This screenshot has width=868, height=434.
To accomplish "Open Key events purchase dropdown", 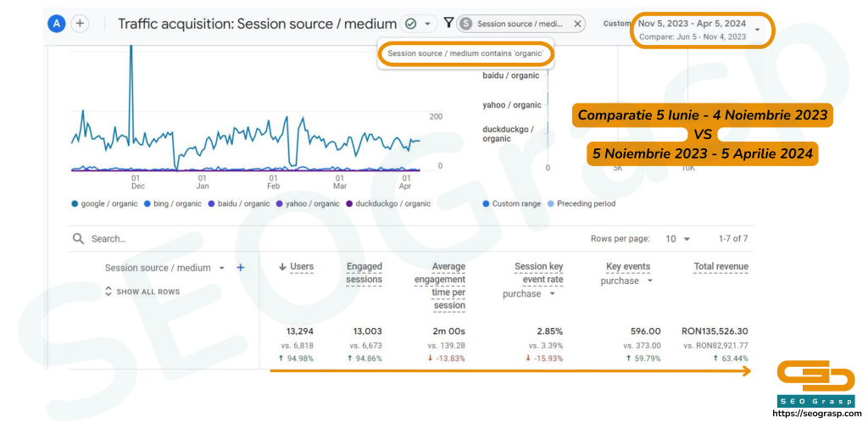I will click(x=650, y=281).
